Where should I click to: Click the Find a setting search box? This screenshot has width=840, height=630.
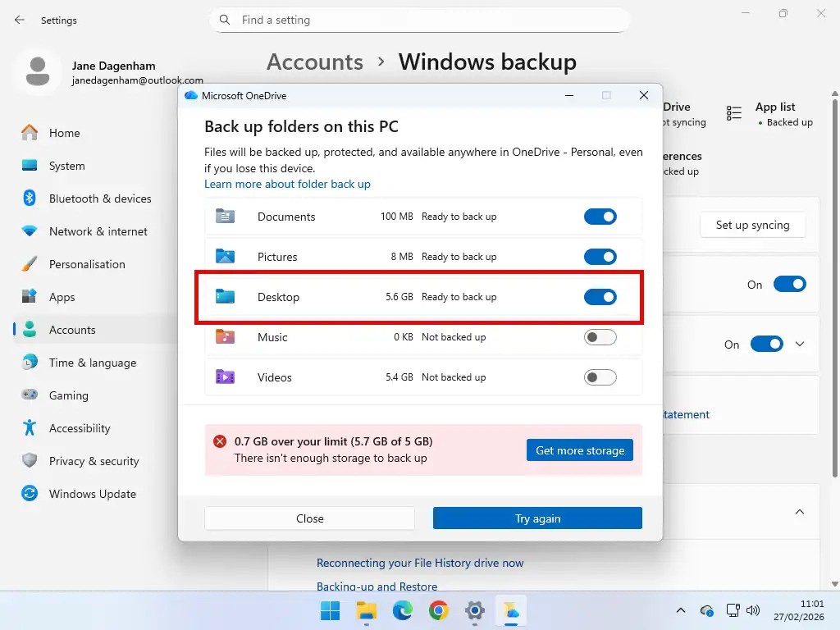pyautogui.click(x=420, y=20)
